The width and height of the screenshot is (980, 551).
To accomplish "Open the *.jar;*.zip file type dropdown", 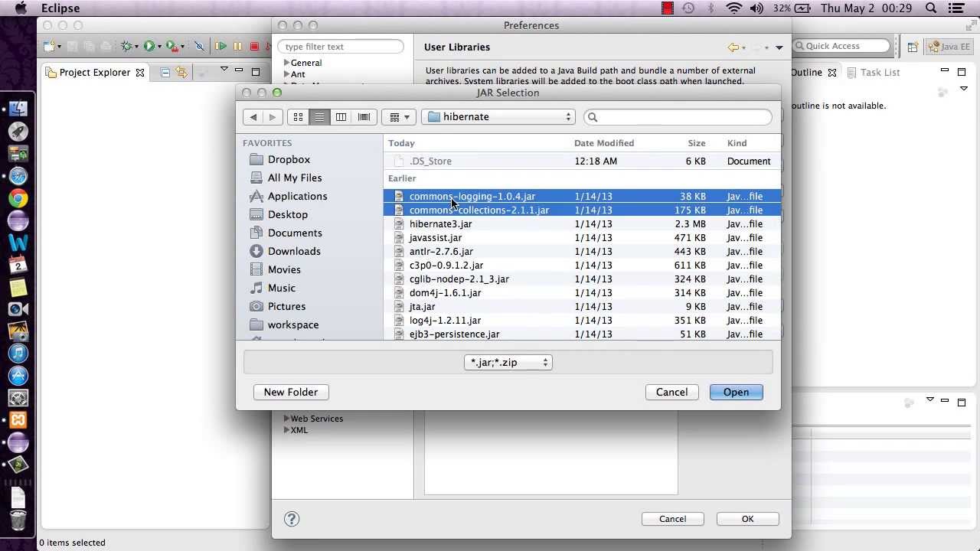I will pyautogui.click(x=508, y=363).
